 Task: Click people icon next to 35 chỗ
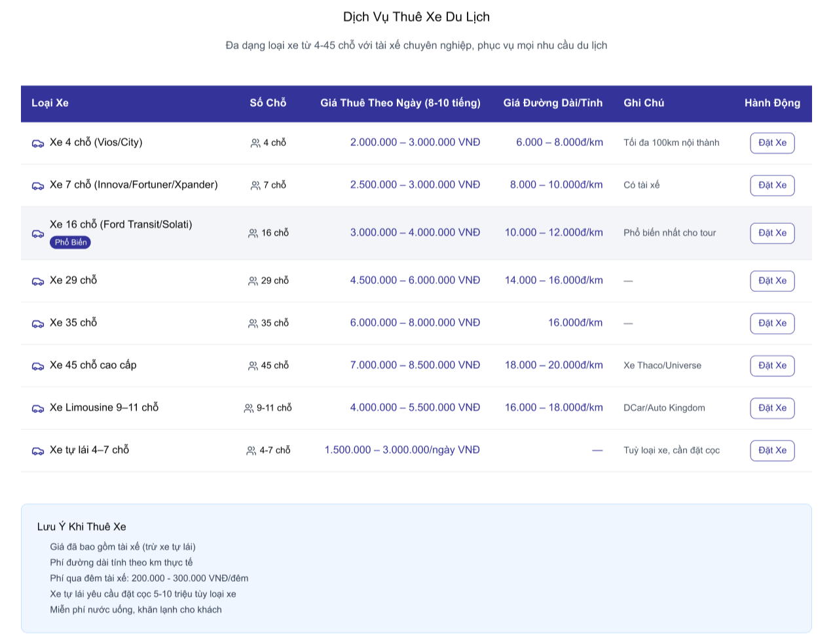click(253, 323)
